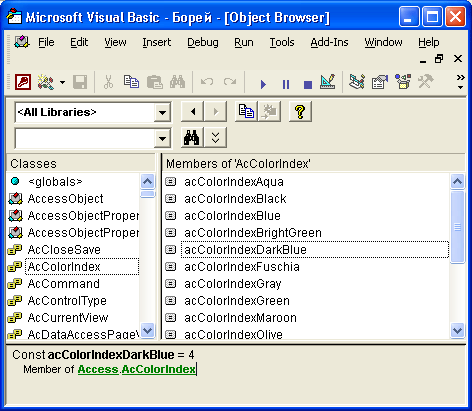Click the binoculars Search button
Screen dimensions: 472x411
coord(192,137)
